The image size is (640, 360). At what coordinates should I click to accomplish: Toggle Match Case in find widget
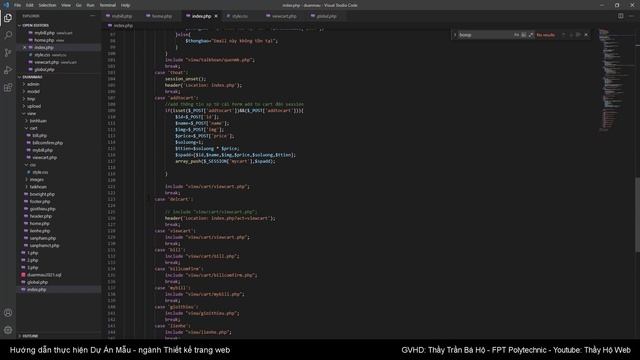516,35
